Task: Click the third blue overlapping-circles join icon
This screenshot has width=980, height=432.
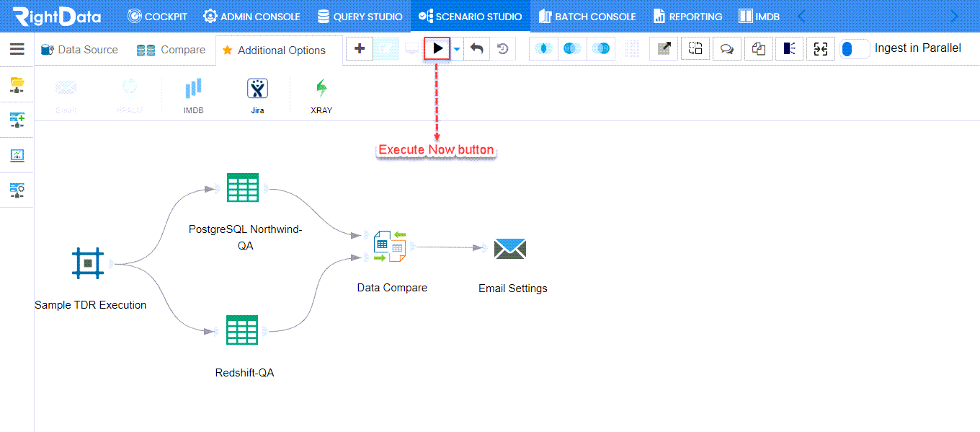Action: (601, 48)
